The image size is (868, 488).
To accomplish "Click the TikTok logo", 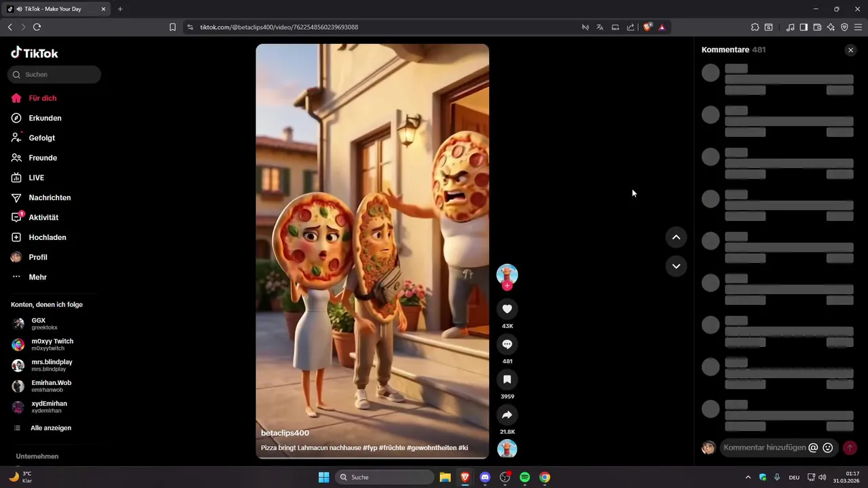I will (35, 53).
